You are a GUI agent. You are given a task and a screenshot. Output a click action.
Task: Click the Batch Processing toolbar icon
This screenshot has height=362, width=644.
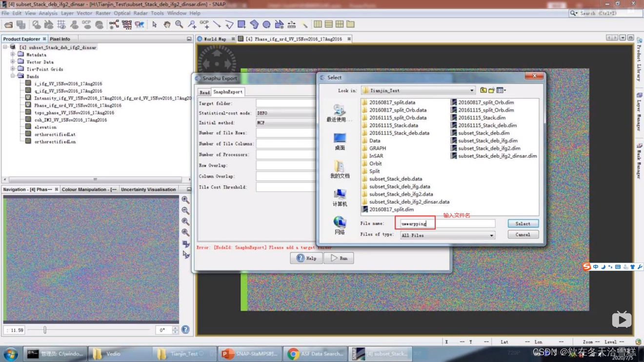[x=127, y=24]
